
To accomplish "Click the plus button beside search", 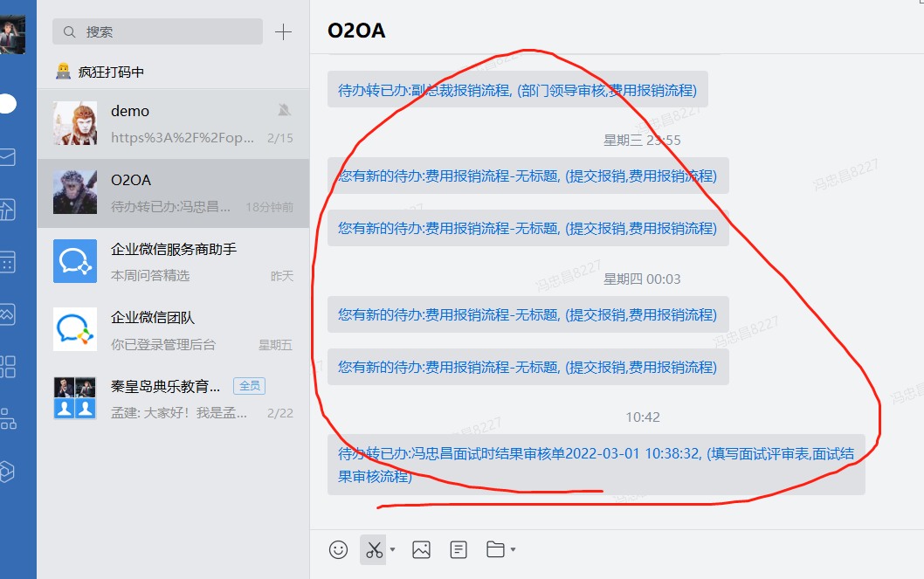I will [284, 31].
